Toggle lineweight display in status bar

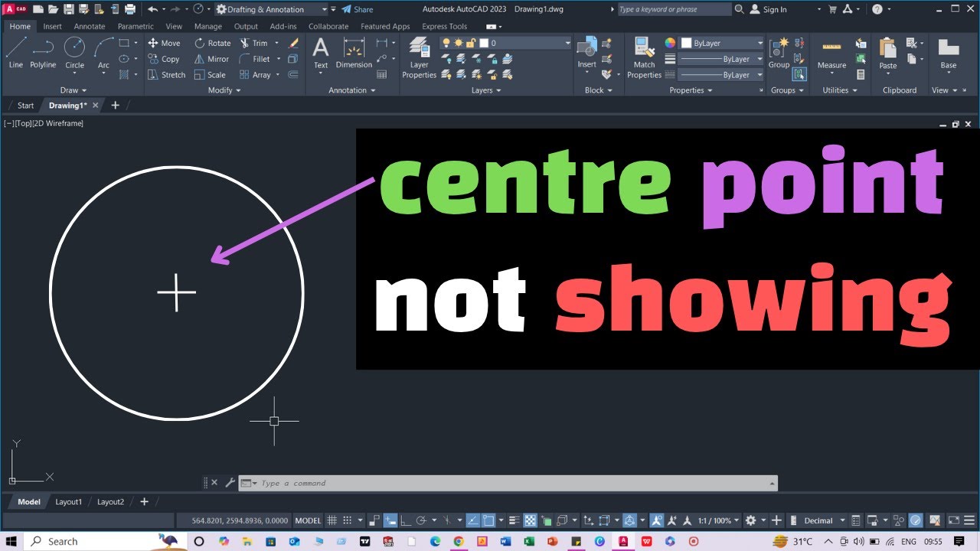[x=514, y=520]
